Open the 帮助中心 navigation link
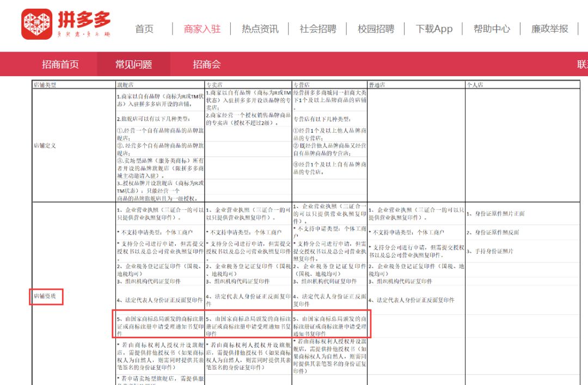 click(492, 29)
